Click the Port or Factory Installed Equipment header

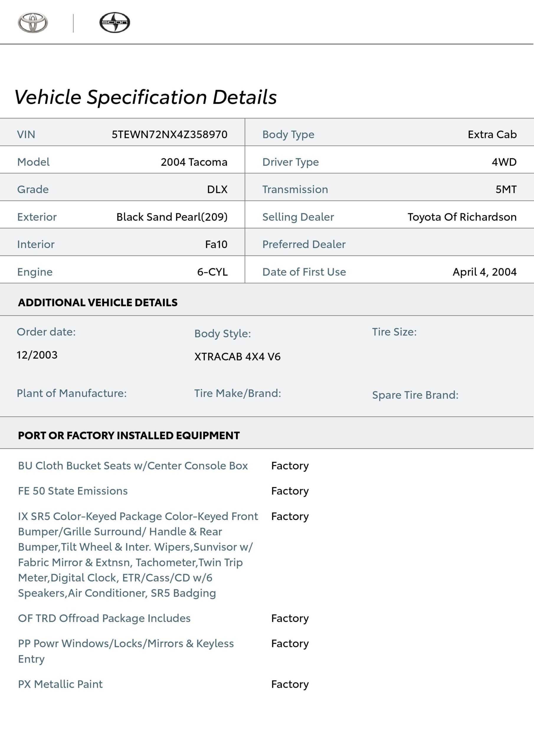[129, 436]
